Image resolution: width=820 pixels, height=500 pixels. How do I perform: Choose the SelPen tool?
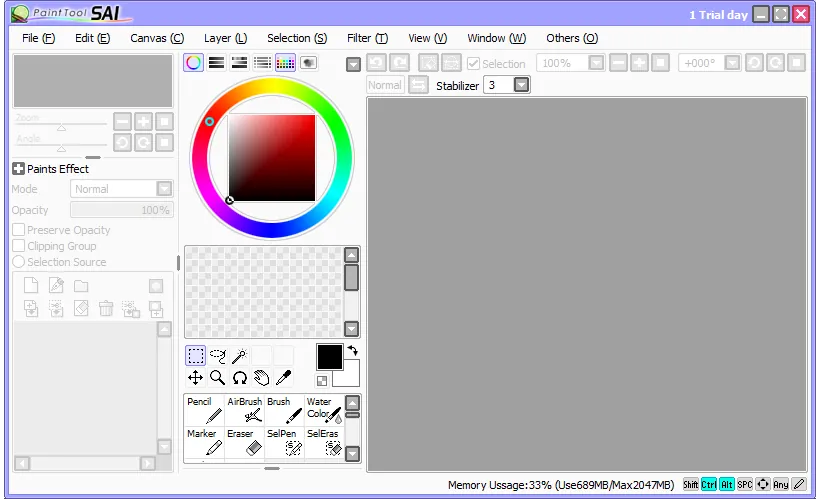click(x=284, y=442)
